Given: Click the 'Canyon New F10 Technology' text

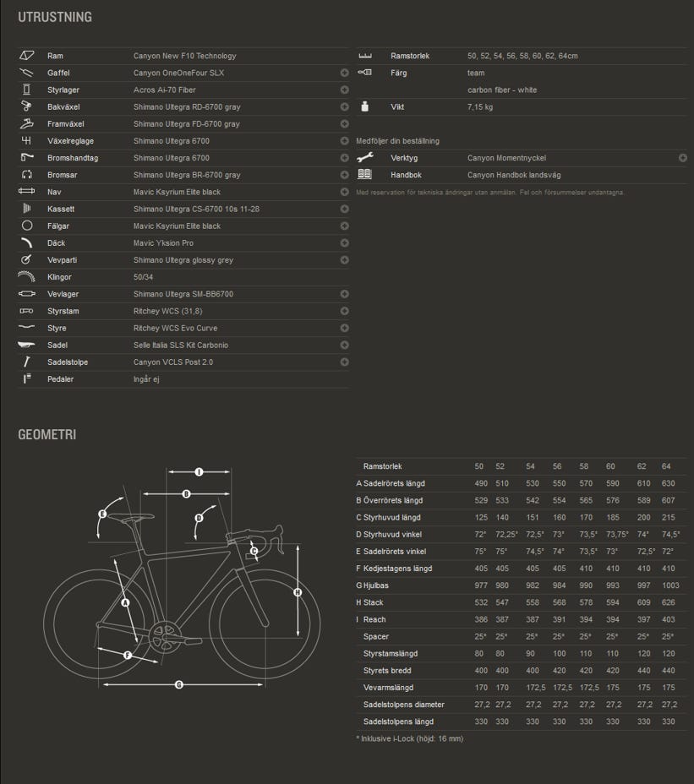Looking at the screenshot, I should point(184,56).
